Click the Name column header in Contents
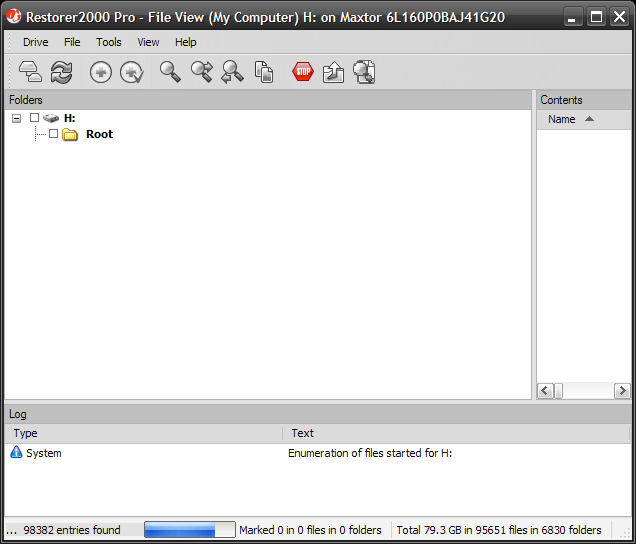 point(584,119)
